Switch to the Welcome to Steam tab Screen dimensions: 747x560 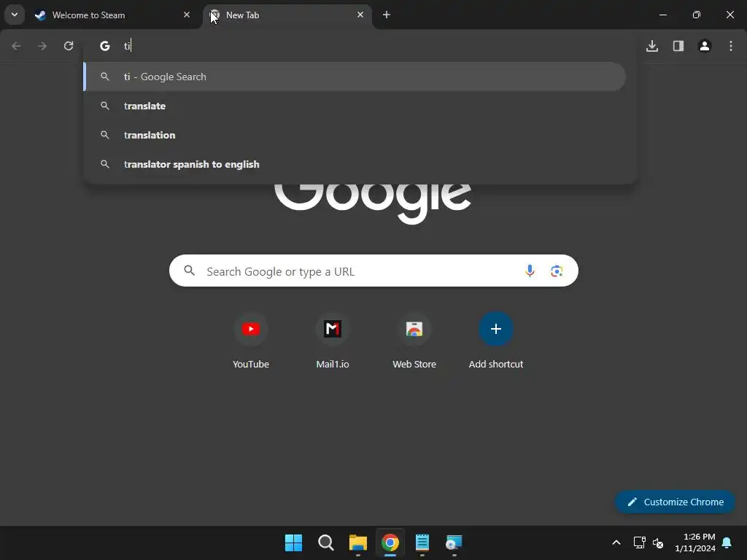(112, 15)
